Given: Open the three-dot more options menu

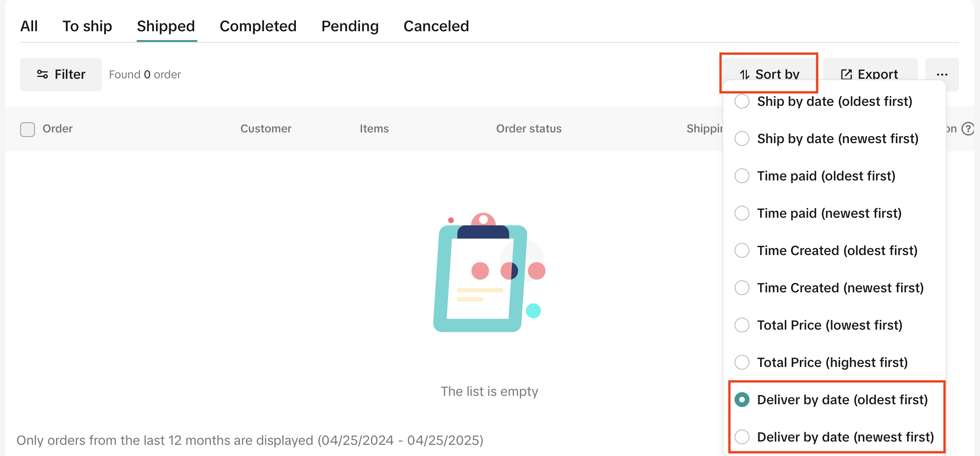Looking at the screenshot, I should [942, 74].
